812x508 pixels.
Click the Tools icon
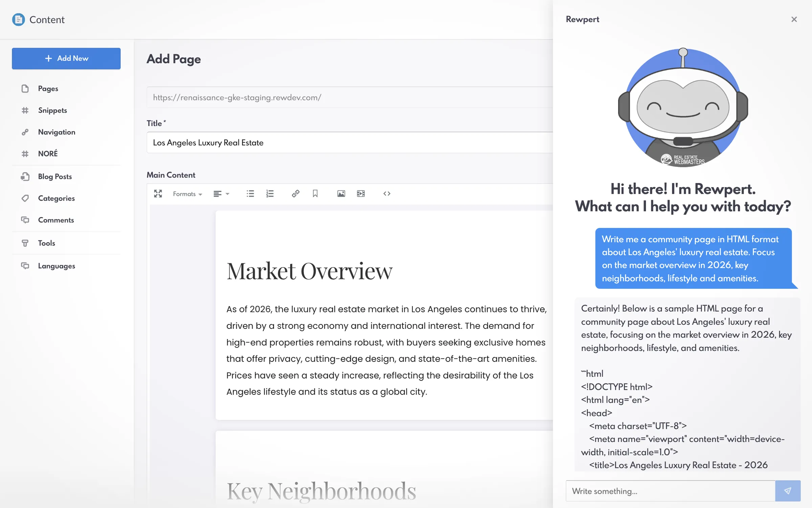[x=25, y=243]
